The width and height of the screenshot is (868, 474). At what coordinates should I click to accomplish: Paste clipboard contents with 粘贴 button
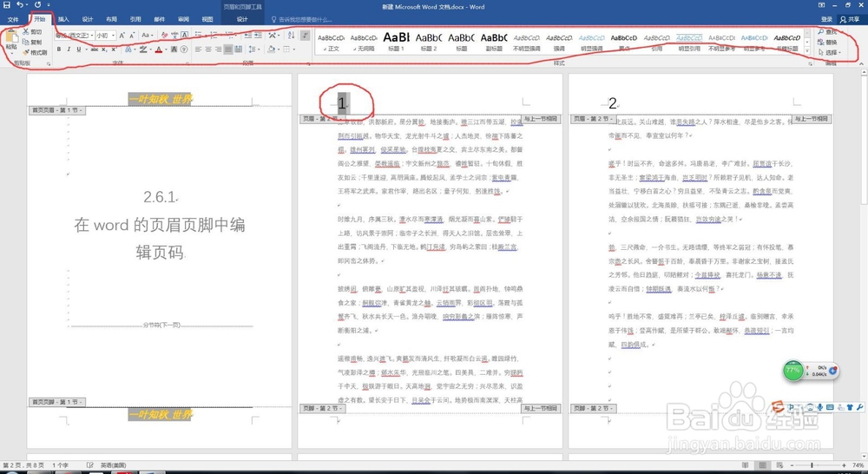pyautogui.click(x=11, y=42)
